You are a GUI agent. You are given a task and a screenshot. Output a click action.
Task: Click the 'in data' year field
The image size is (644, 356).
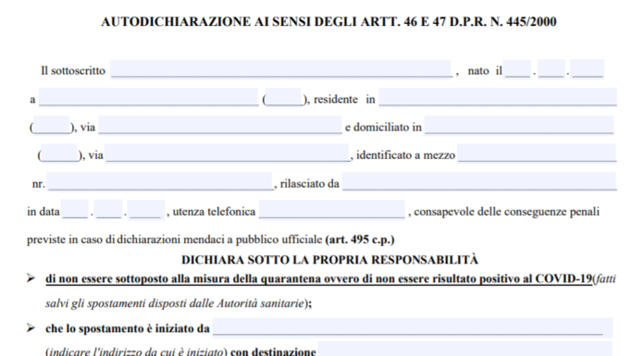tap(146, 210)
